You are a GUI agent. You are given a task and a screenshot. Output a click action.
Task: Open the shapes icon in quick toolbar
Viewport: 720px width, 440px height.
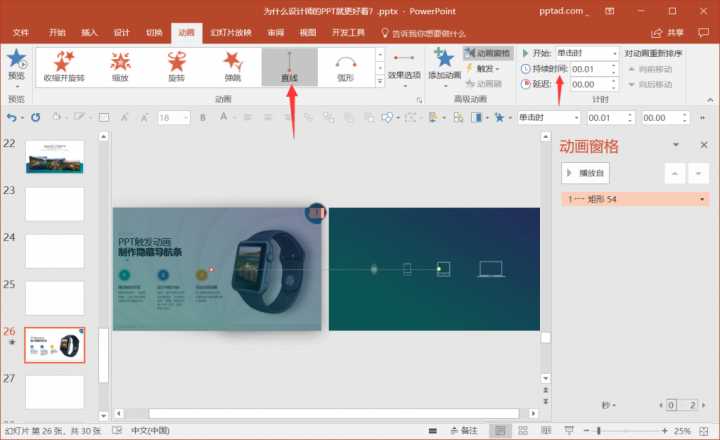pos(387,118)
